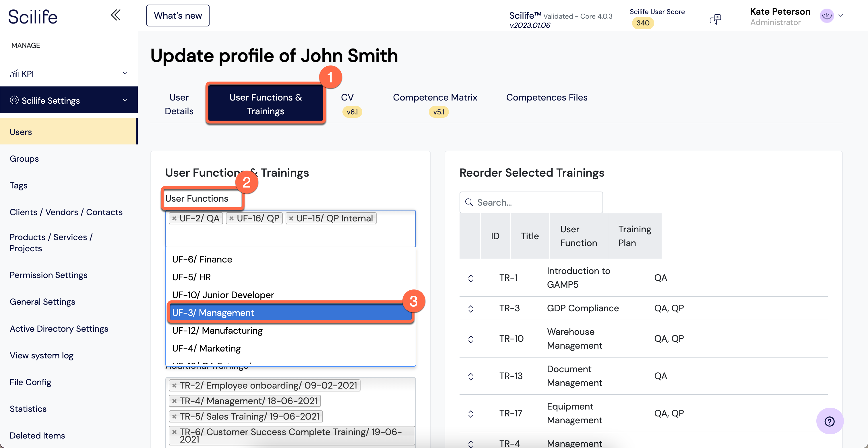
Task: Click reorder arrows for TR-17 row
Action: click(471, 414)
